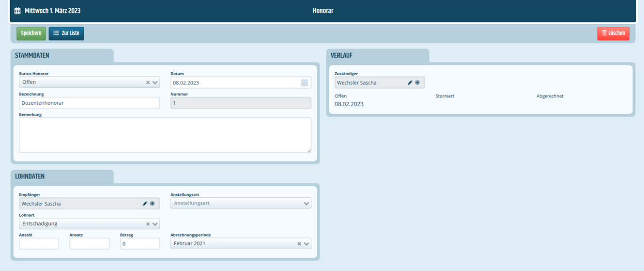Open the Anstellungsart dropdown

[307, 204]
